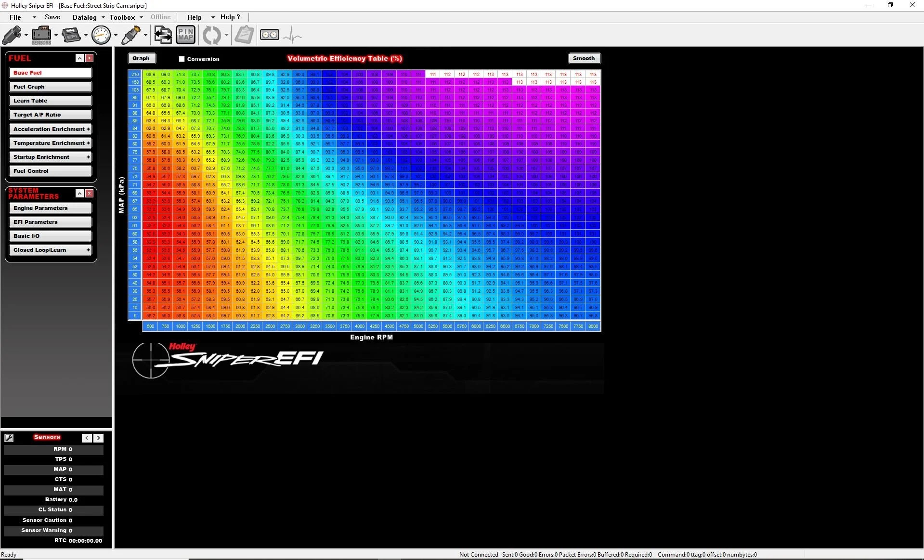Select the 500 RPM column header
The image size is (924, 560).
click(151, 326)
